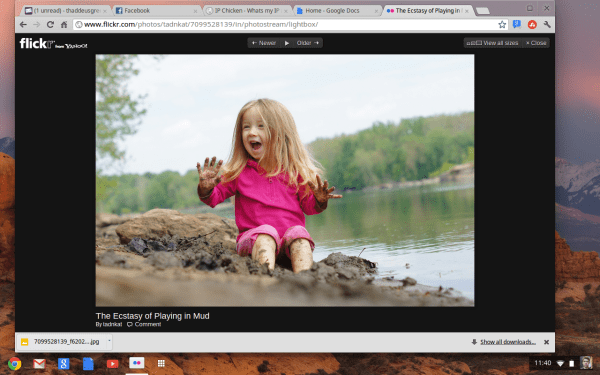Switch to the Facebook tab

(x=157, y=11)
